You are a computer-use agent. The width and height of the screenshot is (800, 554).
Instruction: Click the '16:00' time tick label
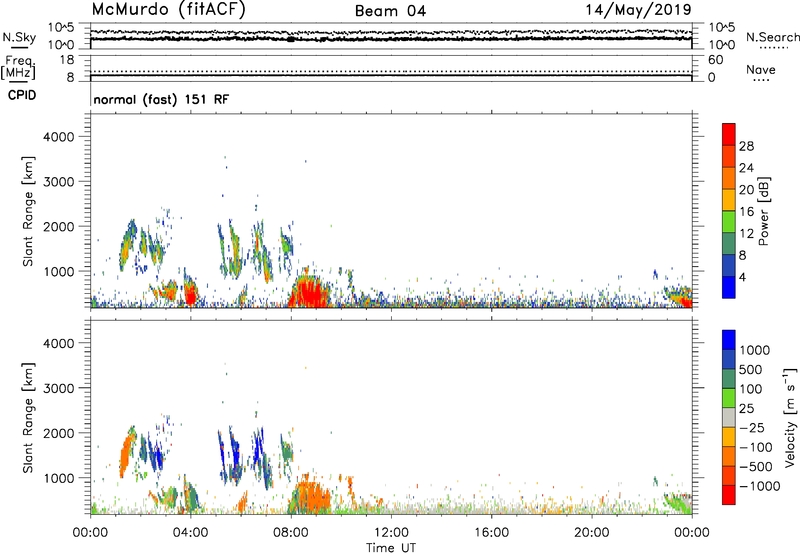pyautogui.click(x=491, y=533)
